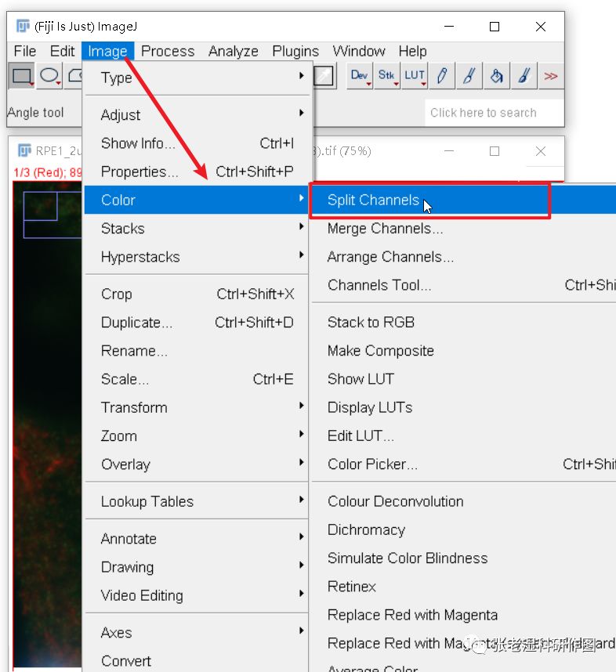Open the LUT toolbar menu
The width and height of the screenshot is (616, 672).
pyautogui.click(x=415, y=76)
